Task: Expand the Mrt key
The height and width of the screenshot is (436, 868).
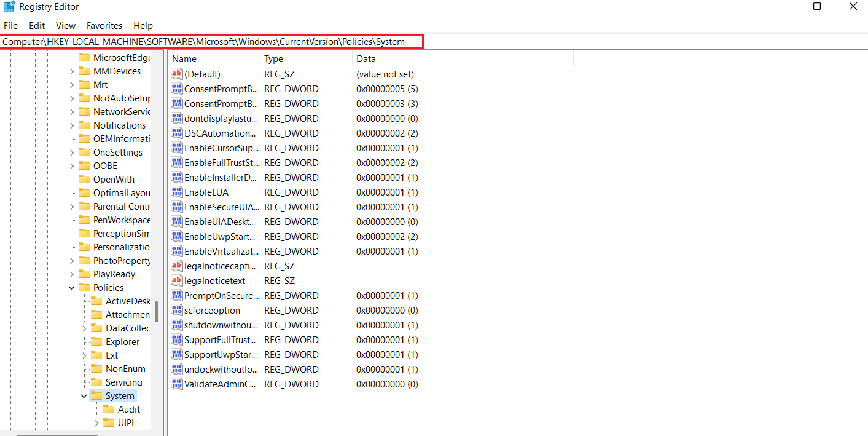Action: click(x=71, y=85)
